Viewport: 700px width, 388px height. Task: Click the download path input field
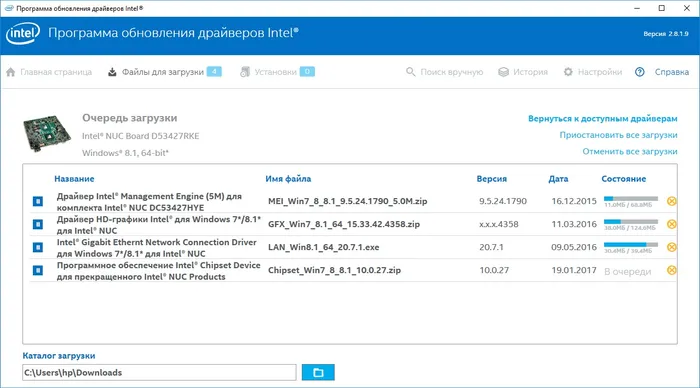159,372
